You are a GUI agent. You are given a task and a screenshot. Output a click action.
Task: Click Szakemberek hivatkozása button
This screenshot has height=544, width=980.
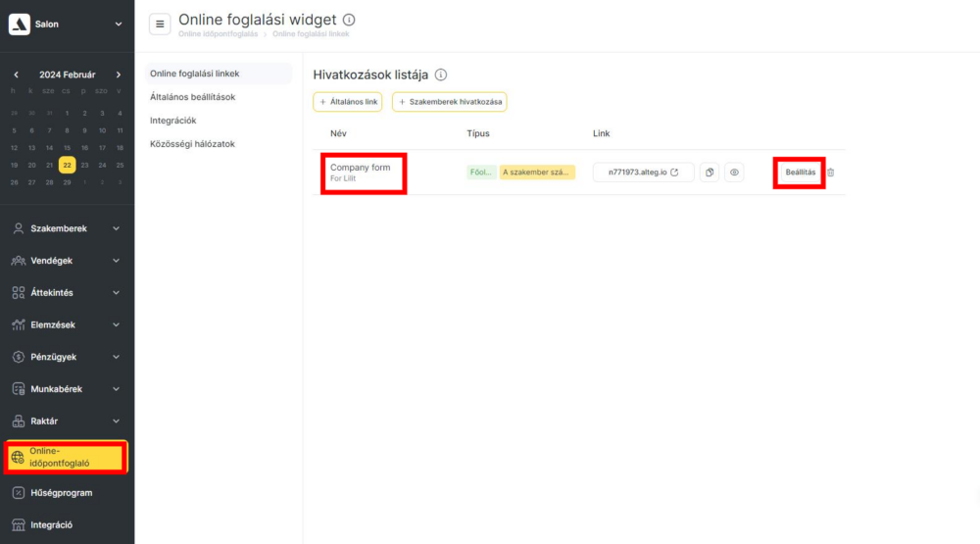coord(450,102)
